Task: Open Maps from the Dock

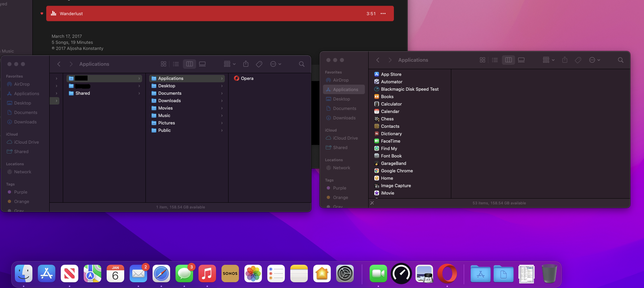Action: (92, 273)
